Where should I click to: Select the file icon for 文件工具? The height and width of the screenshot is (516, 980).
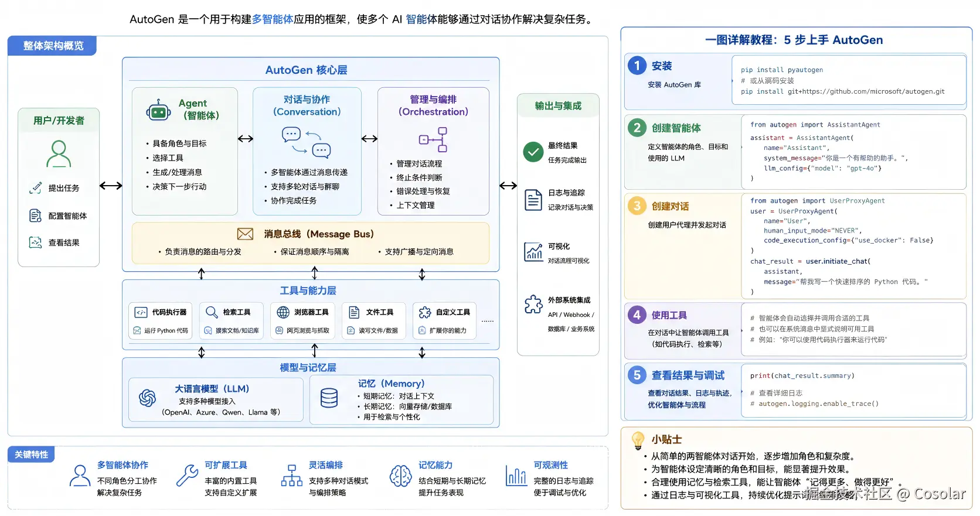354,312
